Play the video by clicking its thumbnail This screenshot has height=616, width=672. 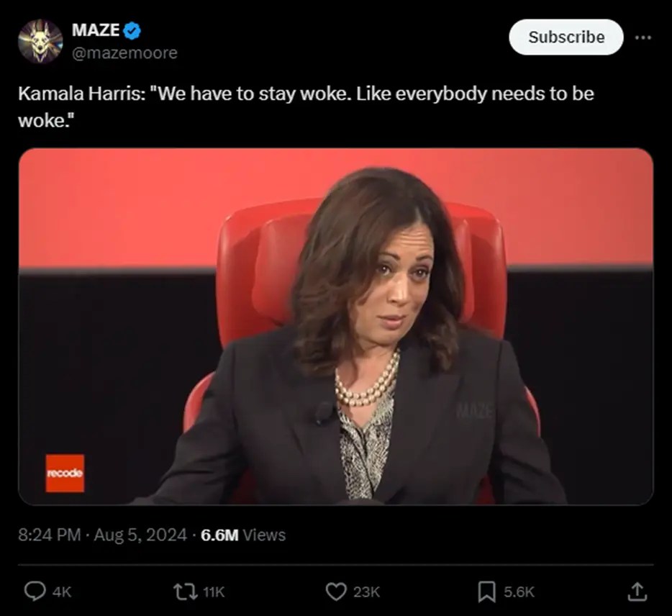[336, 326]
